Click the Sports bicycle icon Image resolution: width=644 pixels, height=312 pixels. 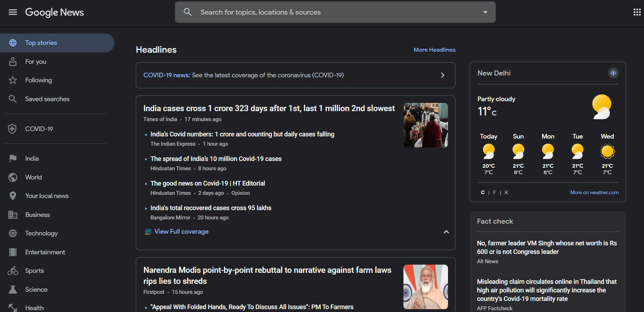click(13, 271)
